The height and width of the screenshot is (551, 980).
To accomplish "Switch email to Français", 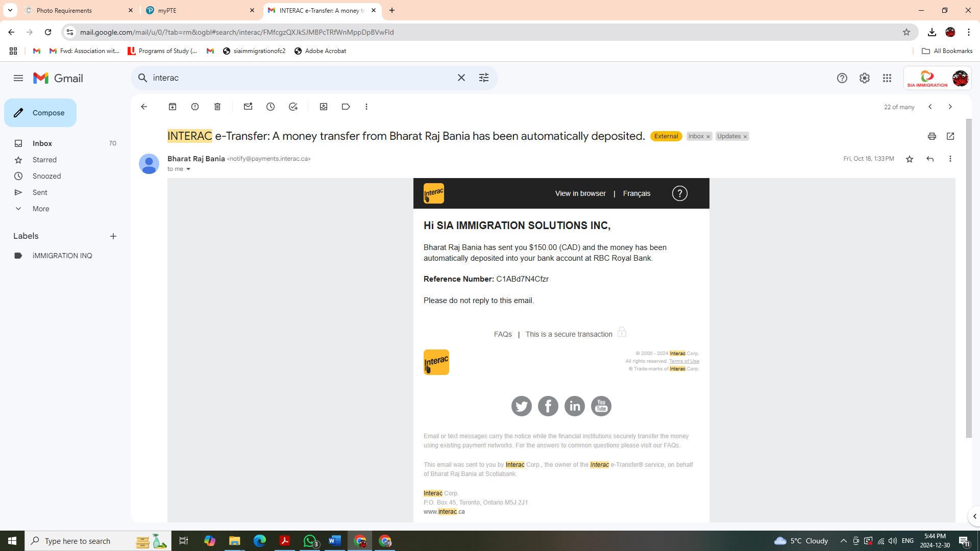I will pyautogui.click(x=636, y=193).
